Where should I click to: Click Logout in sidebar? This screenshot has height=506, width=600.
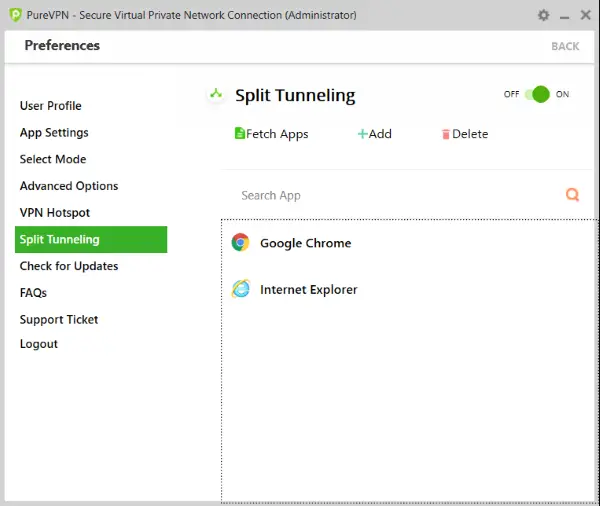(x=39, y=344)
